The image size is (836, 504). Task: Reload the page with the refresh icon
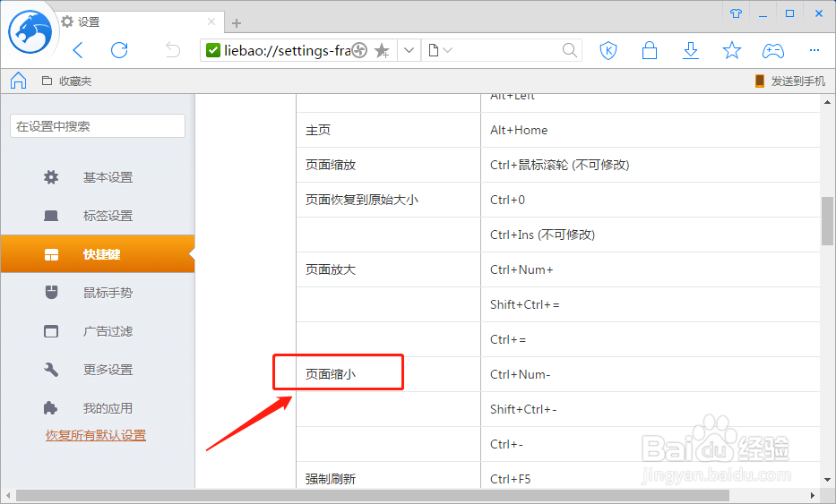[119, 51]
